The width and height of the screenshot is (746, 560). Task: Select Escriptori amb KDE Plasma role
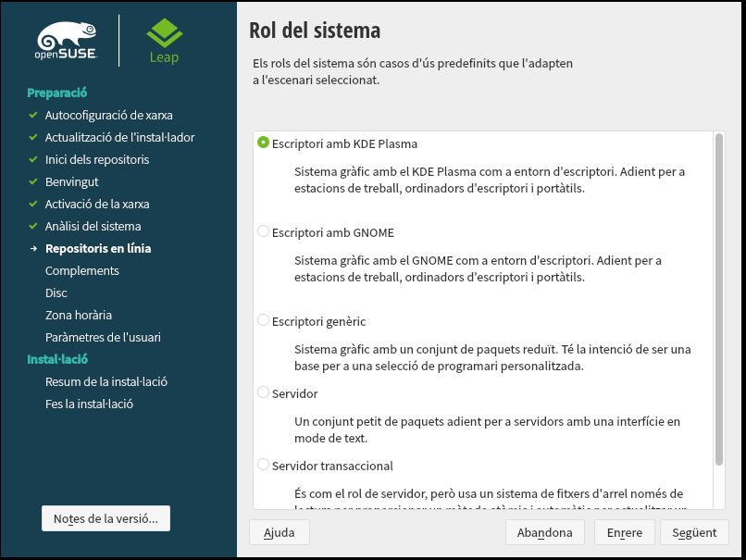(264, 143)
